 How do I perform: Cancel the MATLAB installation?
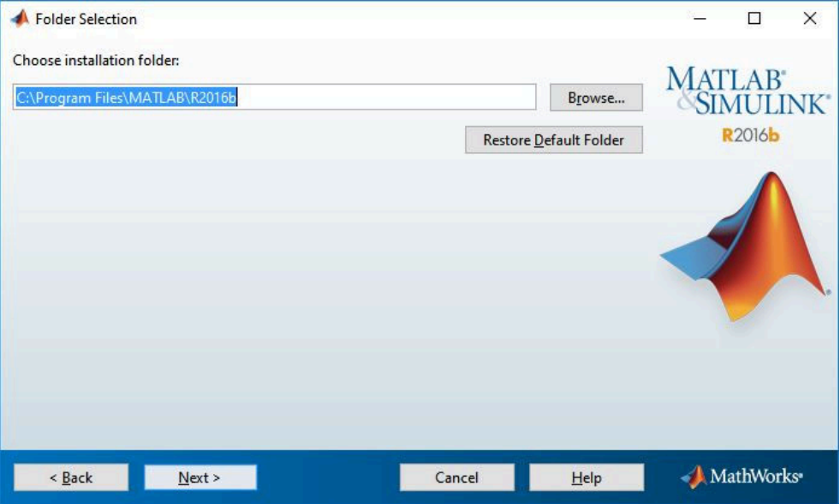point(456,477)
